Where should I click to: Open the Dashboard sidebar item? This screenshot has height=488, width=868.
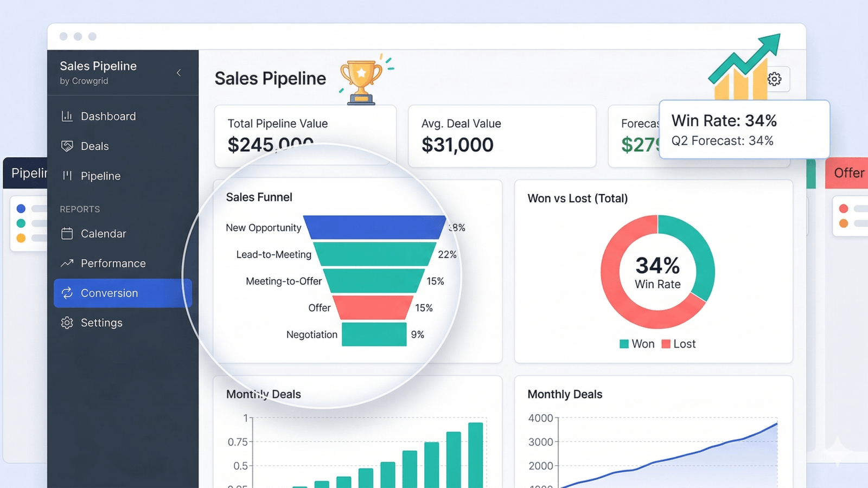coord(123,116)
